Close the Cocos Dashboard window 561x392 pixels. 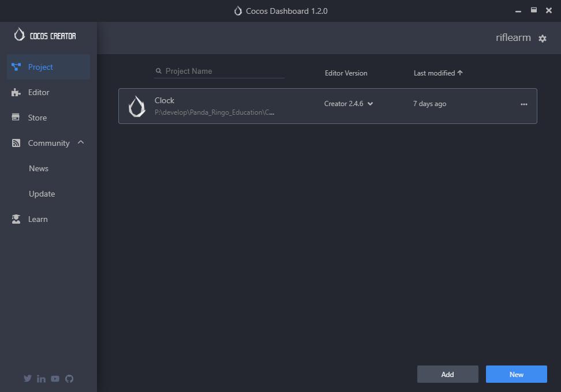point(549,10)
